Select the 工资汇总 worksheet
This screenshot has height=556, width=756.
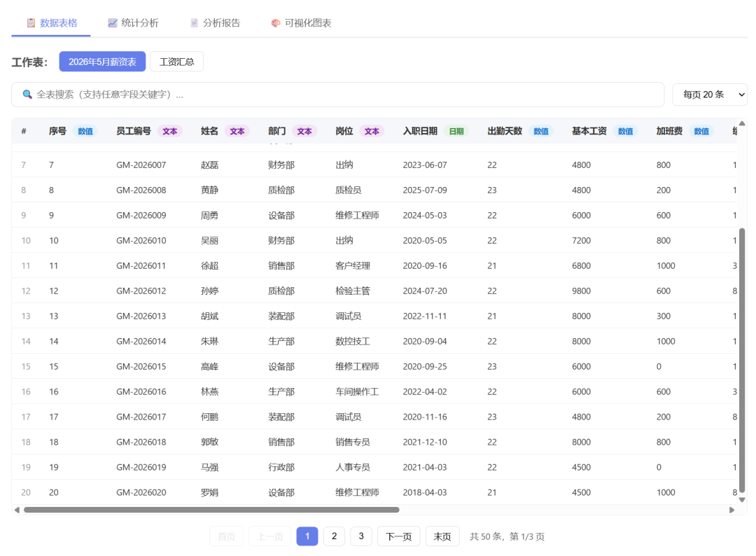point(176,62)
